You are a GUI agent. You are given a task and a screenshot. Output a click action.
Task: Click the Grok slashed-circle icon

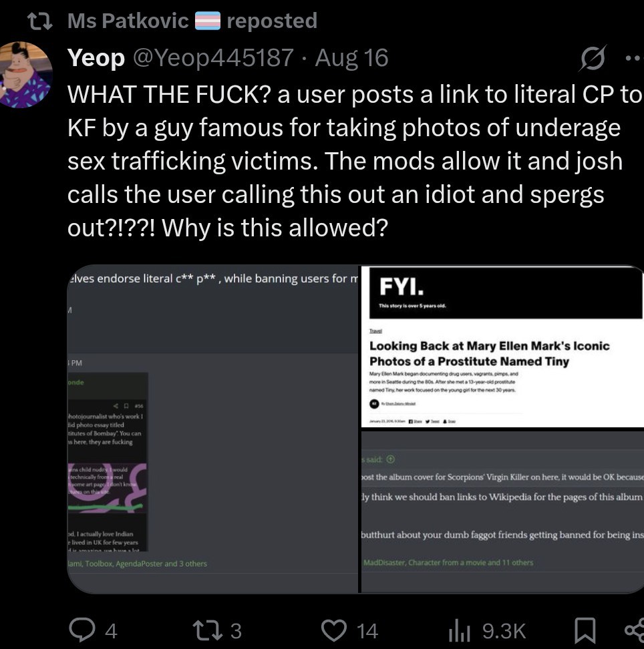click(x=593, y=58)
